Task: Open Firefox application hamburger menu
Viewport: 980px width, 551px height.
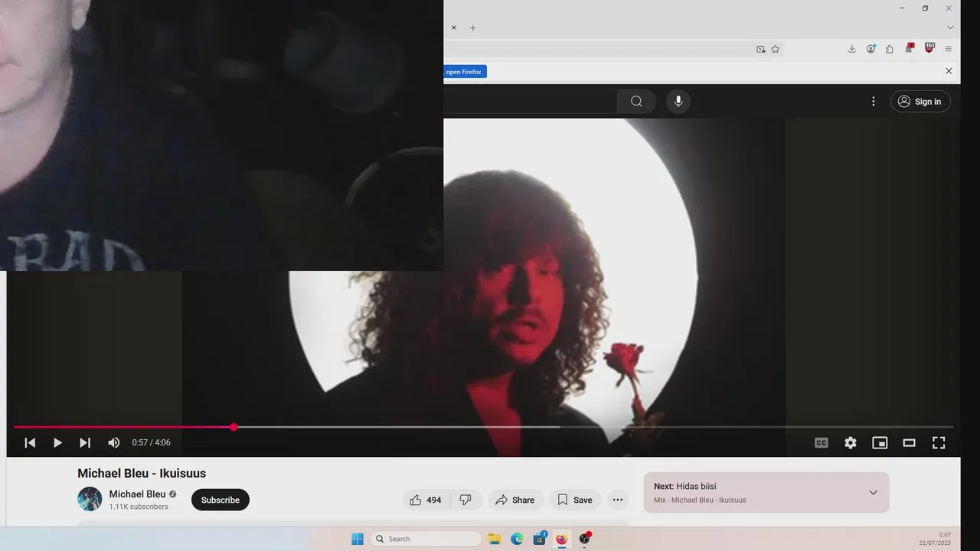Action: point(948,49)
